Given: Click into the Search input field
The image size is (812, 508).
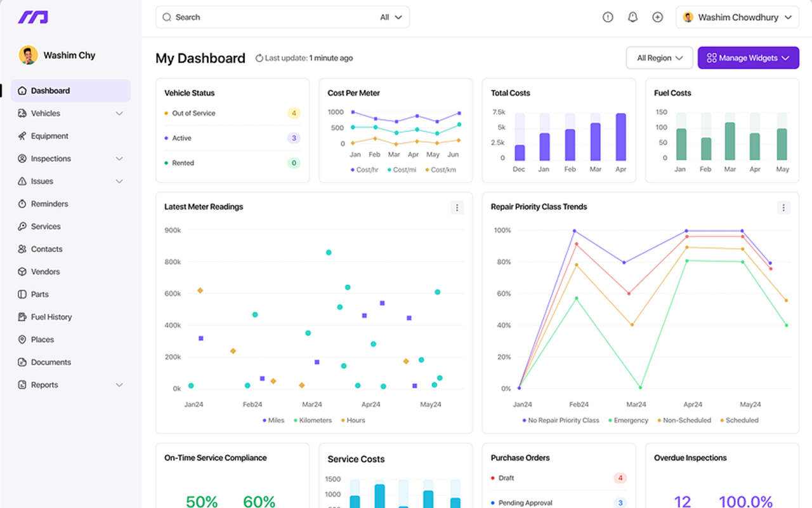Looking at the screenshot, I should click(266, 18).
